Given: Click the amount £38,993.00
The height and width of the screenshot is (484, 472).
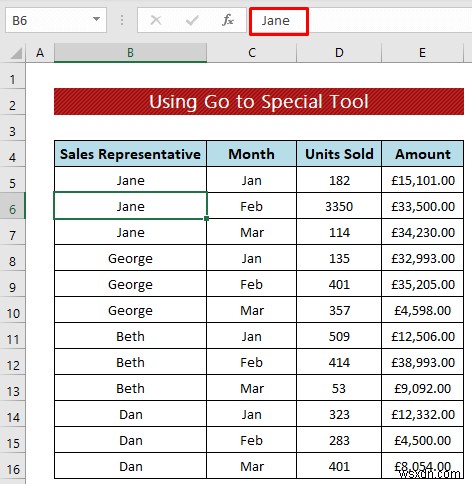Looking at the screenshot, I should [x=423, y=362].
